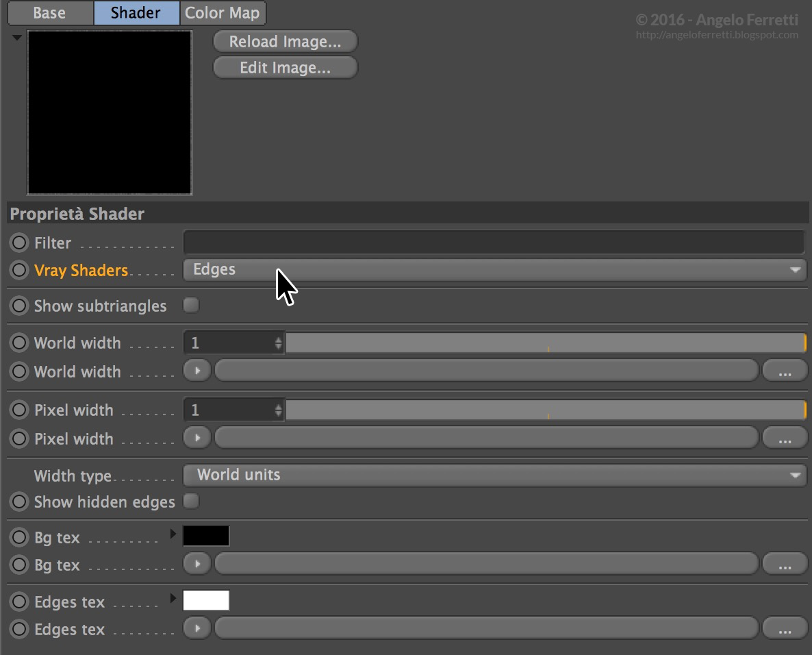The height and width of the screenshot is (655, 812).
Task: Click the black shader preview thumbnail
Action: [x=110, y=112]
